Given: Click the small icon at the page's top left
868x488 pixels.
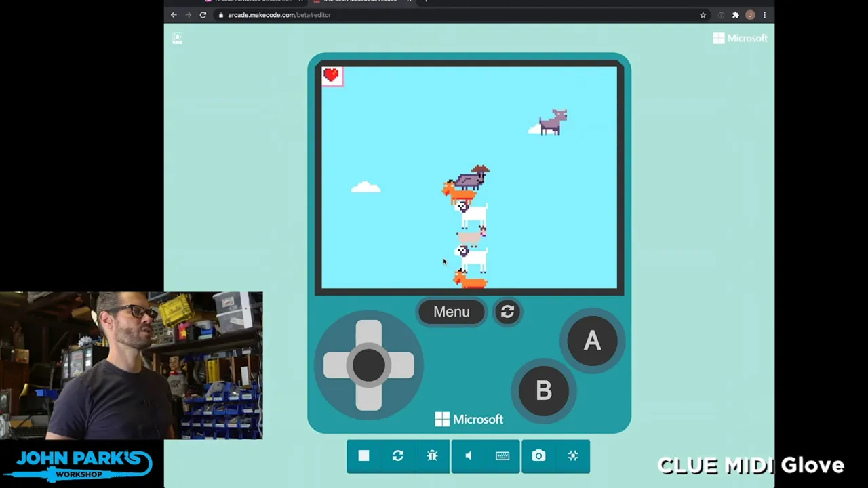Looking at the screenshot, I should [177, 39].
